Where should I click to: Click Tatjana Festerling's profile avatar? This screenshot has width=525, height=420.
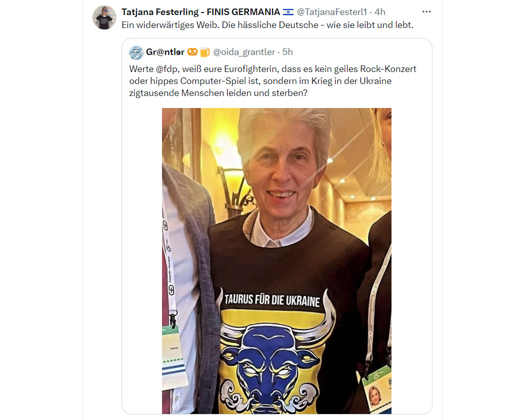point(104,18)
